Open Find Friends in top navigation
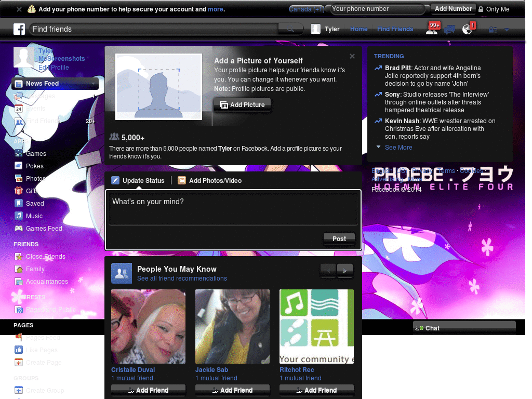Image resolution: width=532 pixels, height=399 pixels. click(x=395, y=29)
